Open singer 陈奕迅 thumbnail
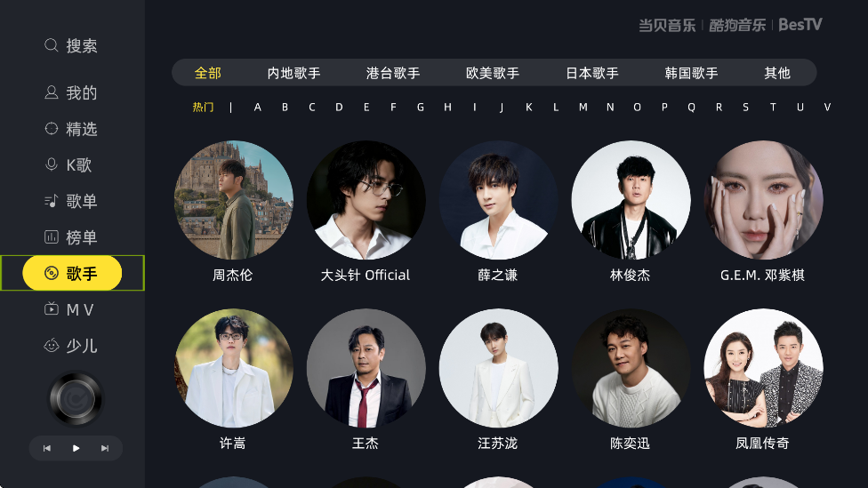This screenshot has width=868, height=488. pyautogui.click(x=631, y=368)
